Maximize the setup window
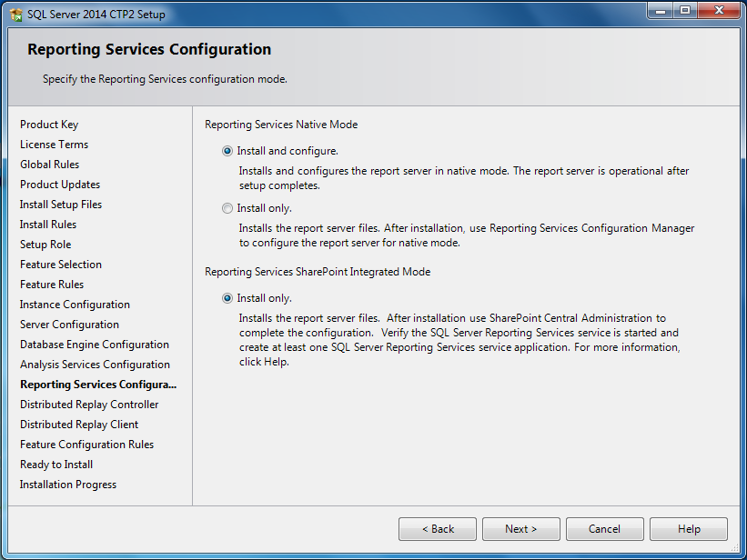The width and height of the screenshot is (747, 560). (x=685, y=11)
